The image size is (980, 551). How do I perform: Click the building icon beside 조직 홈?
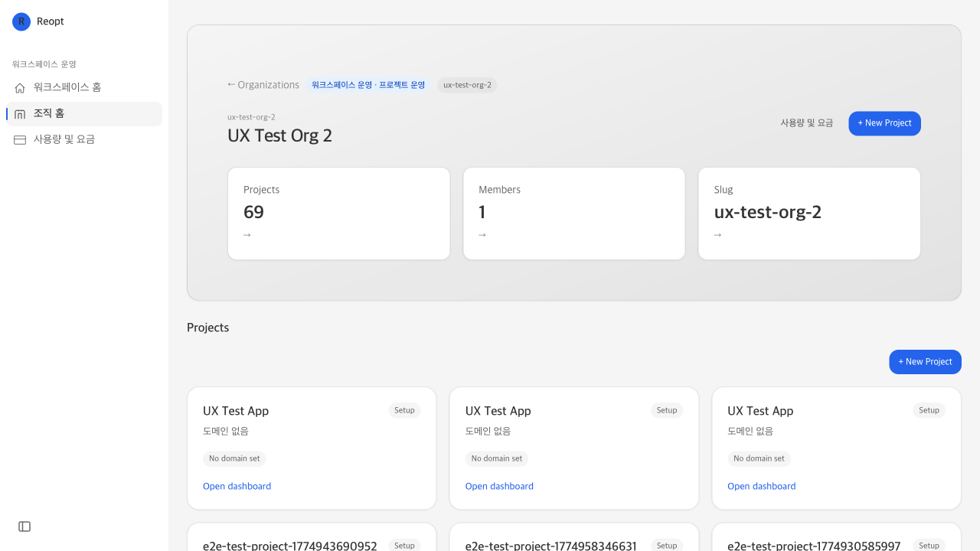(20, 114)
